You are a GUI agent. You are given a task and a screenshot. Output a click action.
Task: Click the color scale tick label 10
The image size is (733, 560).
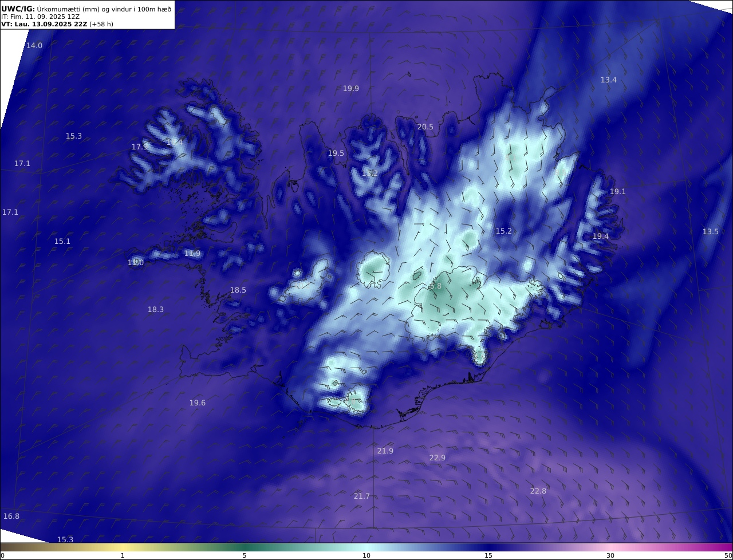click(x=366, y=556)
